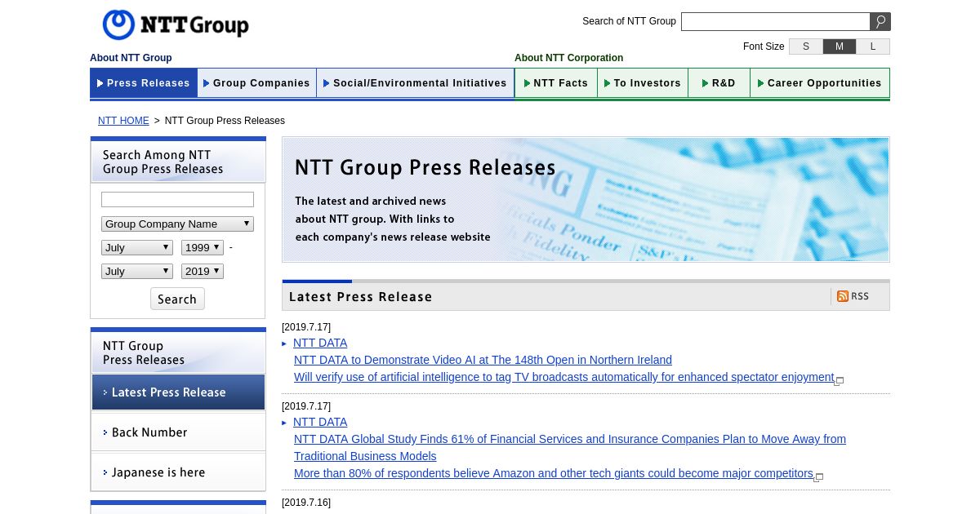This screenshot has width=980, height=514.
Task: Click the press release keyword input field
Action: [177, 200]
